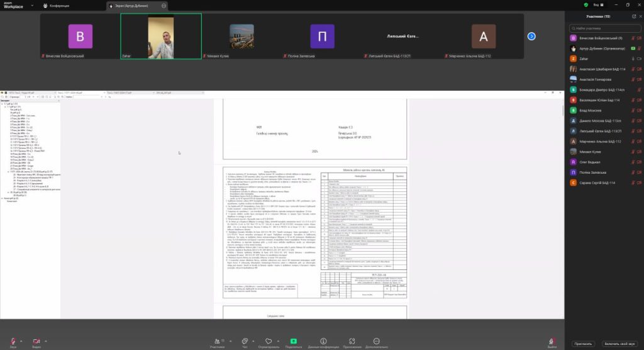Switch to the Конференция tab
The image size is (644, 350).
[73, 5]
